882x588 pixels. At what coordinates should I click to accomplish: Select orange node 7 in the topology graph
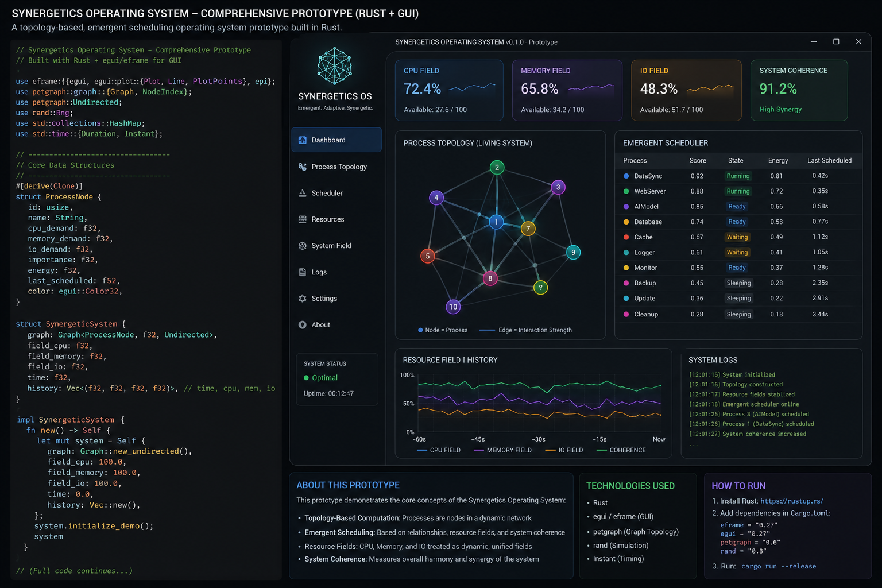click(x=528, y=229)
